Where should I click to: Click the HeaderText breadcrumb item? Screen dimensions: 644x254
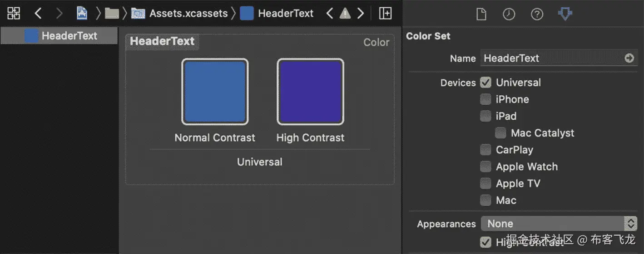click(285, 14)
